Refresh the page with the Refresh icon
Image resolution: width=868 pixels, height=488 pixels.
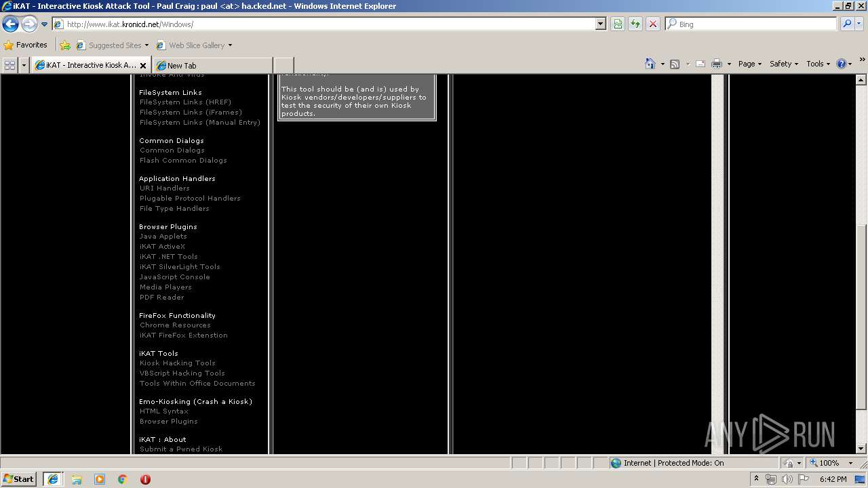[x=635, y=24]
